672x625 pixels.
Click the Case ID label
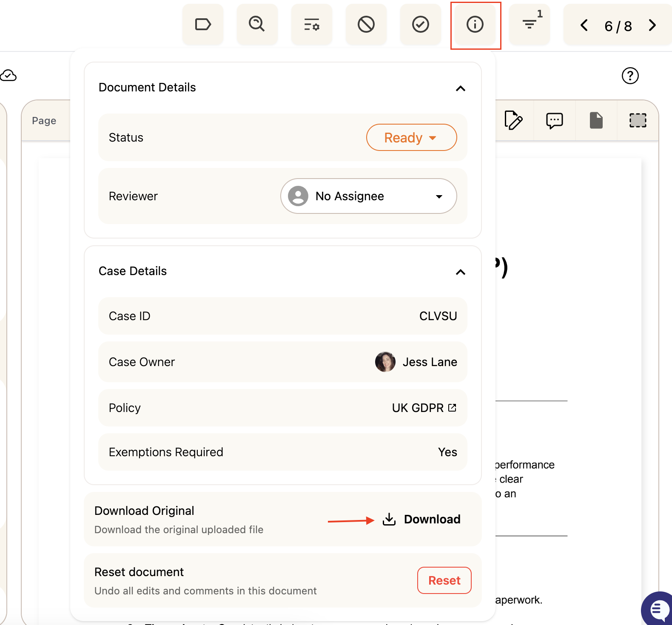pyautogui.click(x=130, y=316)
